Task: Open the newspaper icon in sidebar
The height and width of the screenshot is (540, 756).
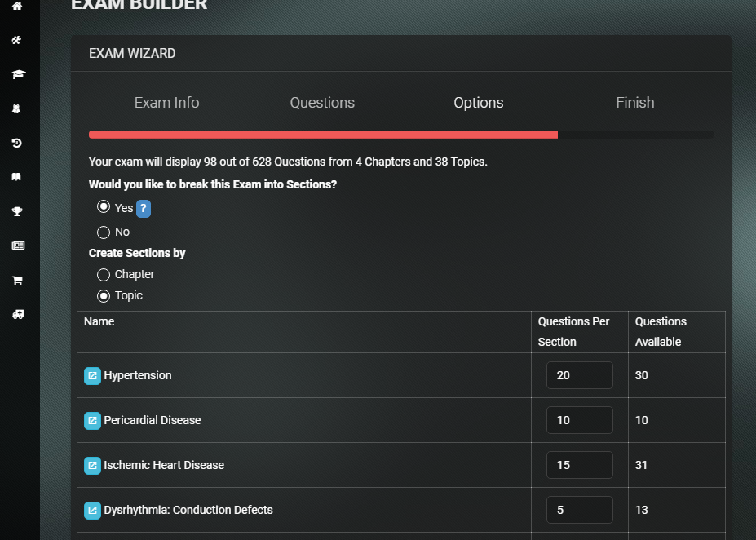Action: 18,246
